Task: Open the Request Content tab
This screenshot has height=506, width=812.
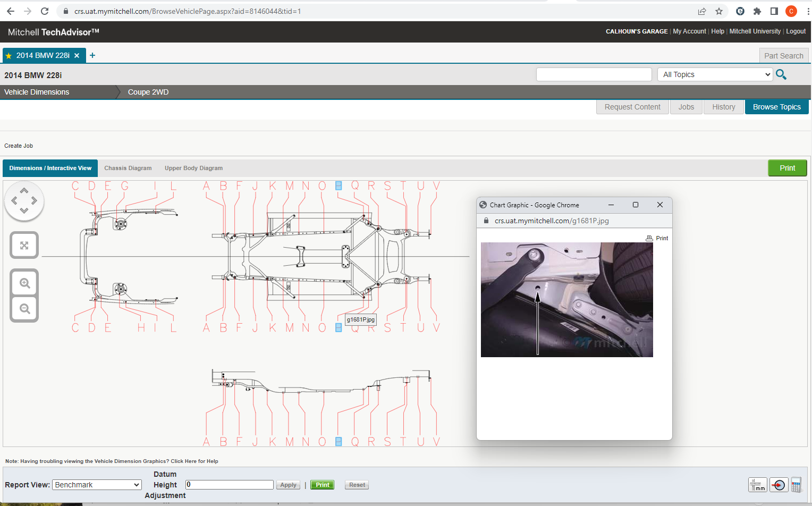Action: pyautogui.click(x=632, y=107)
